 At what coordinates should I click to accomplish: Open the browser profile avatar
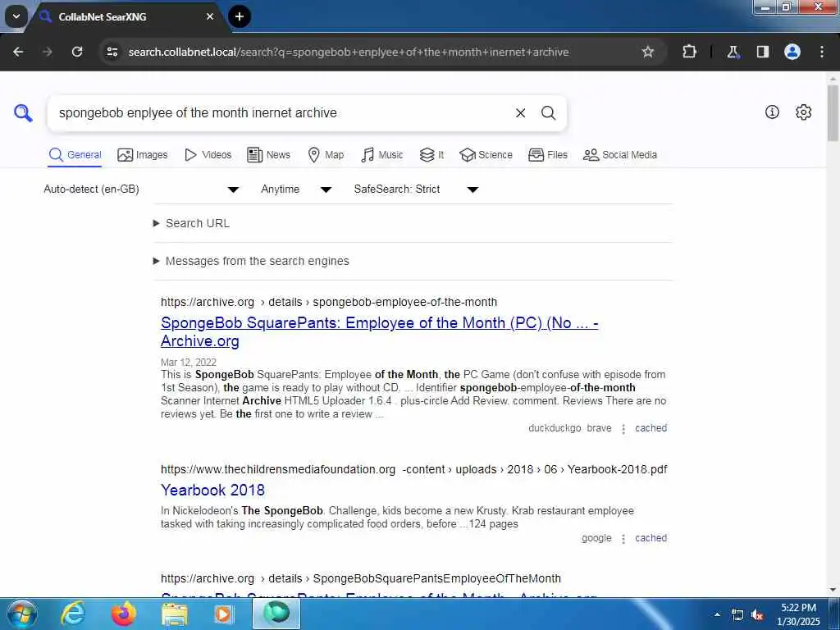click(792, 52)
